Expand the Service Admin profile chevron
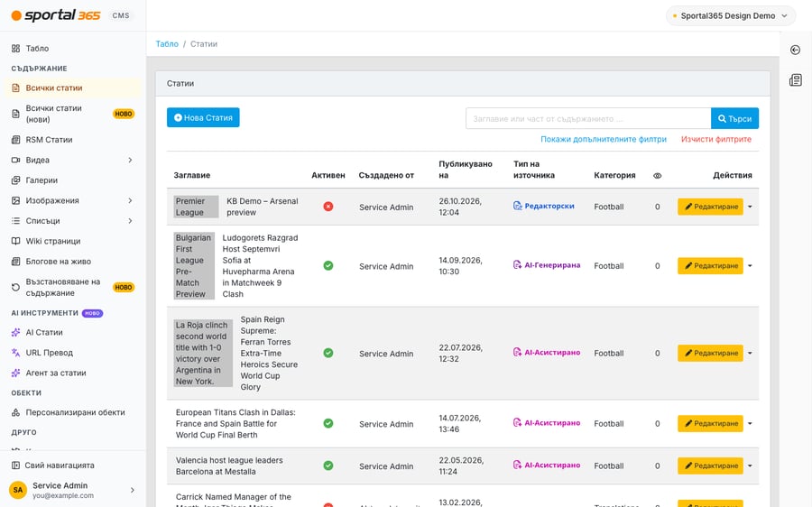 (x=133, y=490)
